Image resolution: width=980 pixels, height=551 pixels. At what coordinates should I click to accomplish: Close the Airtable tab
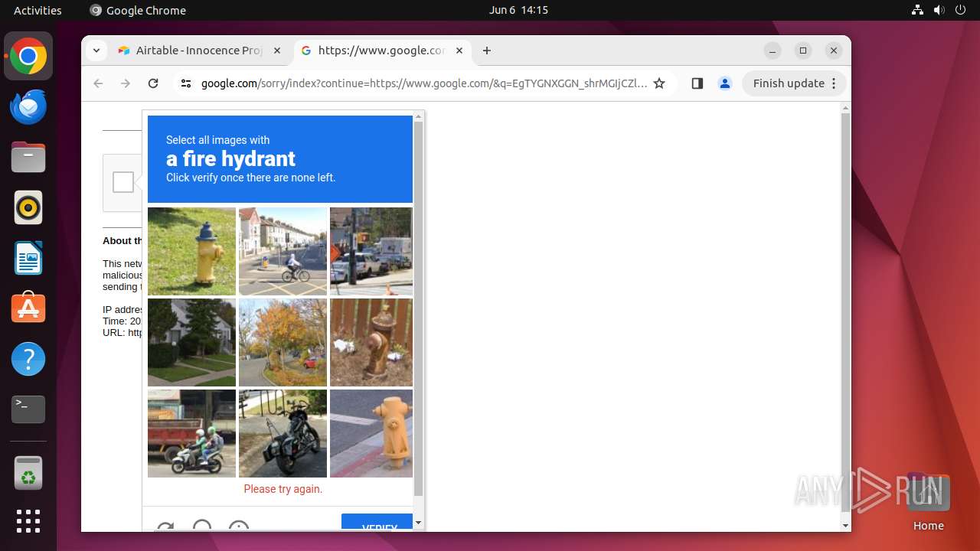click(x=277, y=51)
